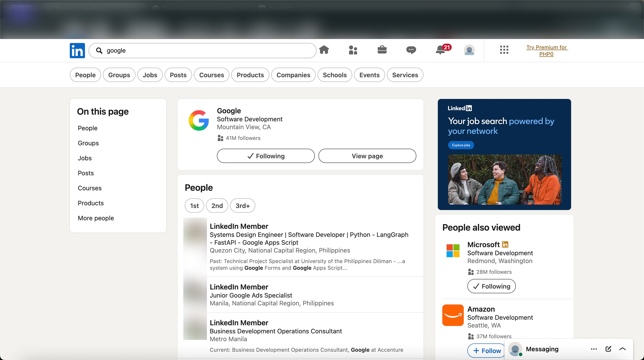Open Google's View page button
The image size is (644, 360).
click(367, 156)
